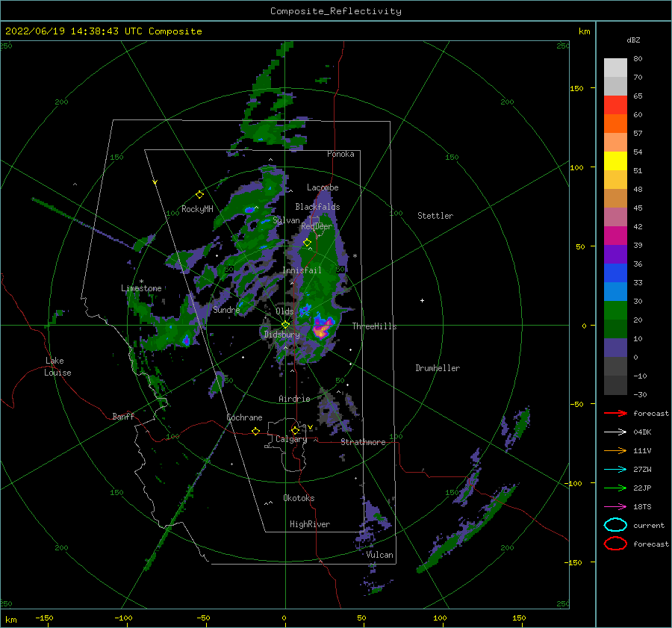The height and width of the screenshot is (628, 672).
Task: Click the yellow diamond marker near Cochrane
Action: click(255, 431)
